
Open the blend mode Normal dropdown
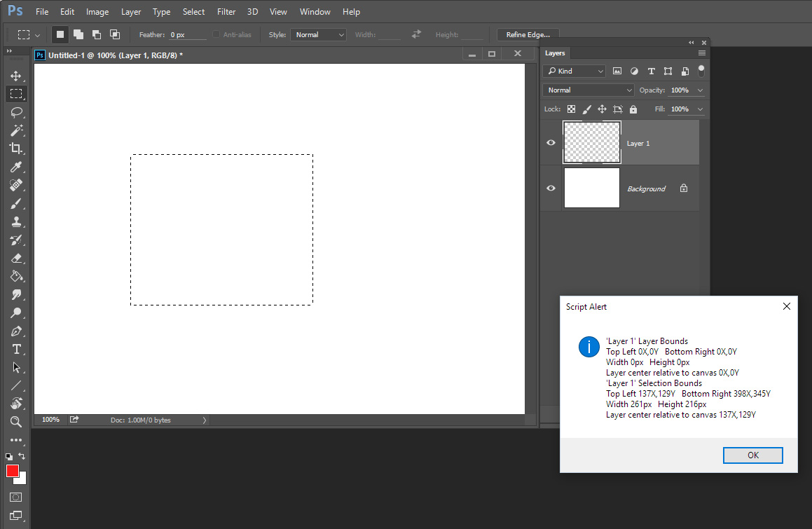click(x=589, y=90)
